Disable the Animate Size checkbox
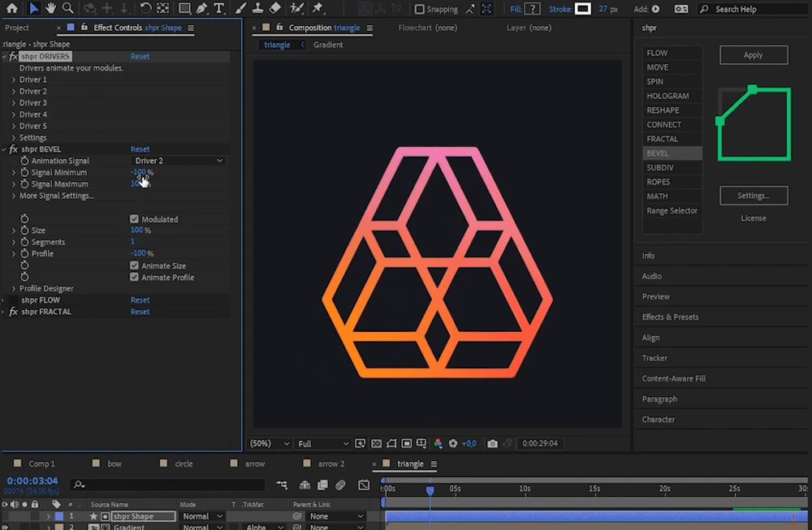 134,265
